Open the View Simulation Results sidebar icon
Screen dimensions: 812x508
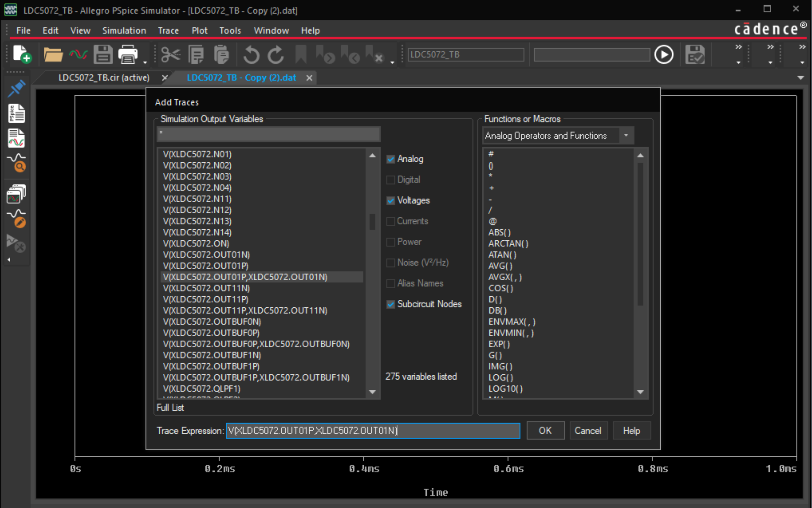(x=16, y=138)
